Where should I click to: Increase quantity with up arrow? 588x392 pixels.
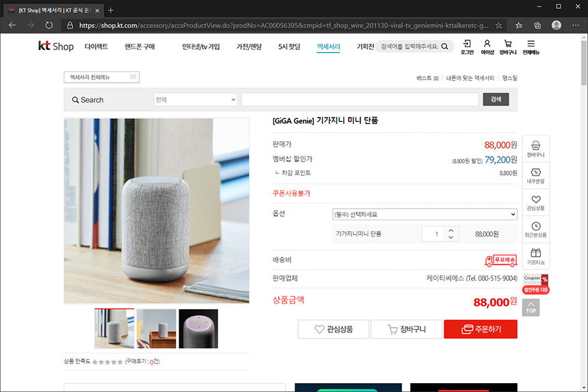pyautogui.click(x=451, y=231)
